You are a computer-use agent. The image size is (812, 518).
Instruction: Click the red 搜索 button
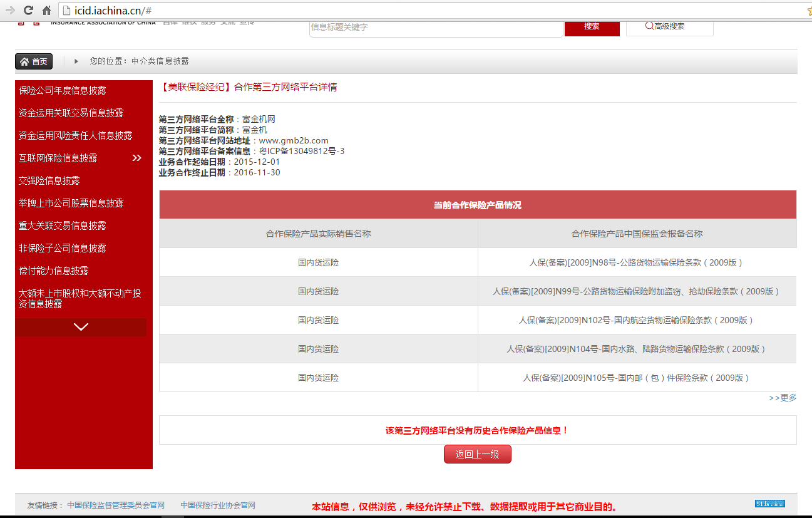592,26
